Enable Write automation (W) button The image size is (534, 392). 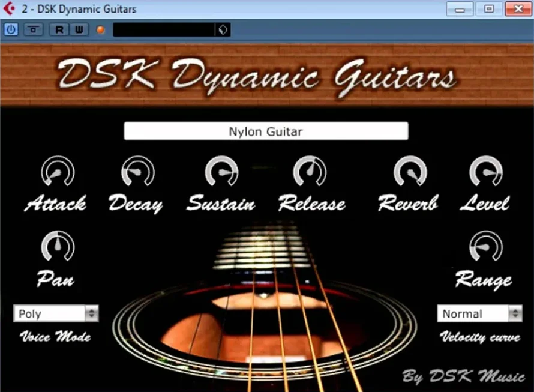click(79, 29)
